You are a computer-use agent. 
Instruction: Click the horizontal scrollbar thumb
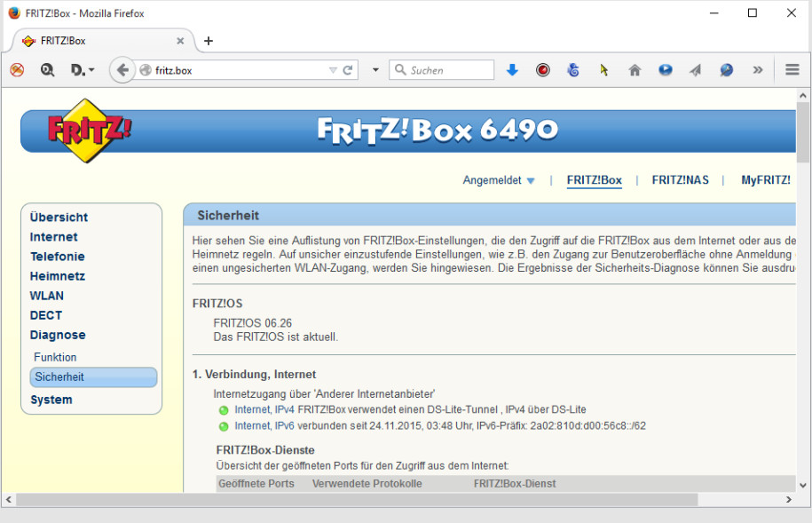click(358, 500)
